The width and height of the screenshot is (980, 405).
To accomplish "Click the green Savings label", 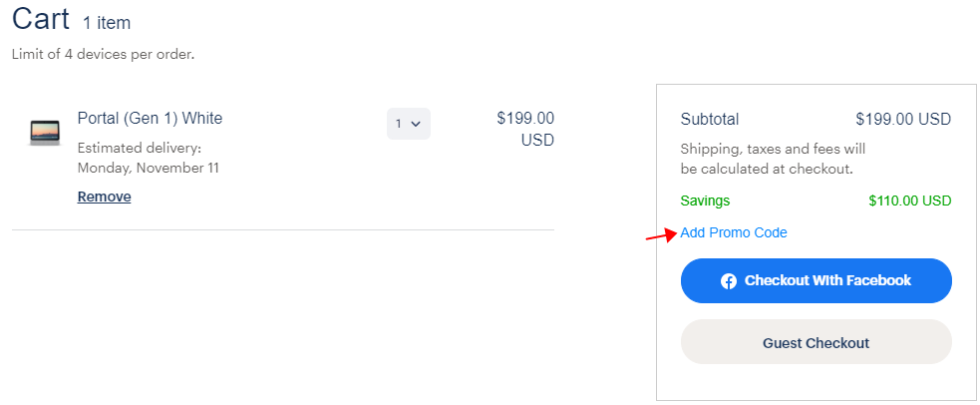I will pos(705,202).
